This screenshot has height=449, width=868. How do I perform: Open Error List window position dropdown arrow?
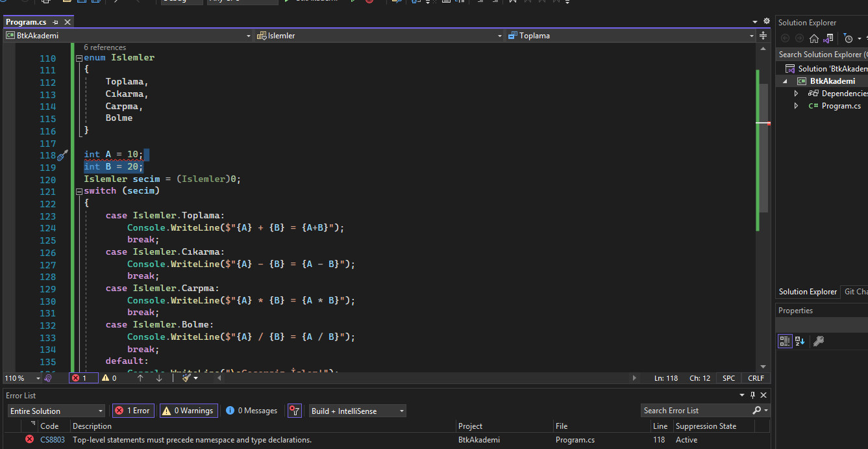(x=742, y=395)
